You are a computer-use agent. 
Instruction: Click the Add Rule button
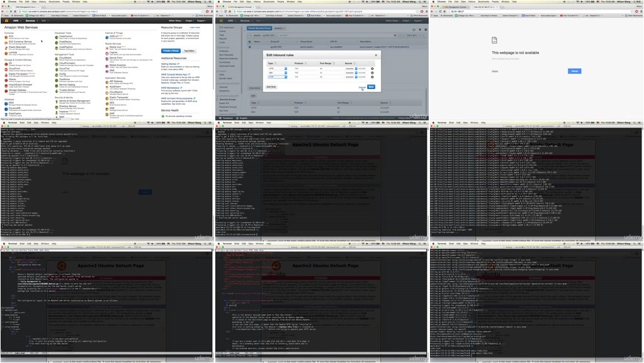coord(271,87)
